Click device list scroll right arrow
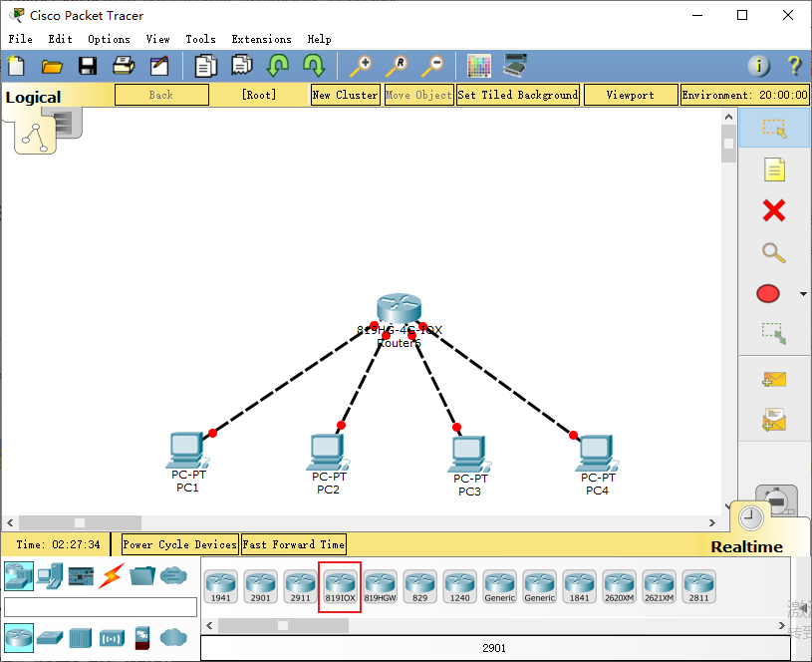This screenshot has height=662, width=812. point(782,626)
